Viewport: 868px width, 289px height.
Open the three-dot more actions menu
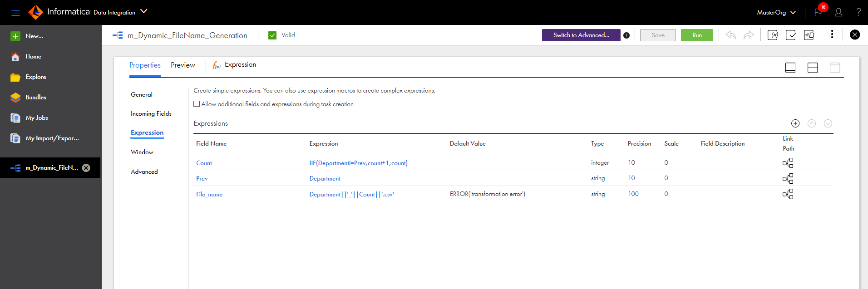pyautogui.click(x=832, y=34)
